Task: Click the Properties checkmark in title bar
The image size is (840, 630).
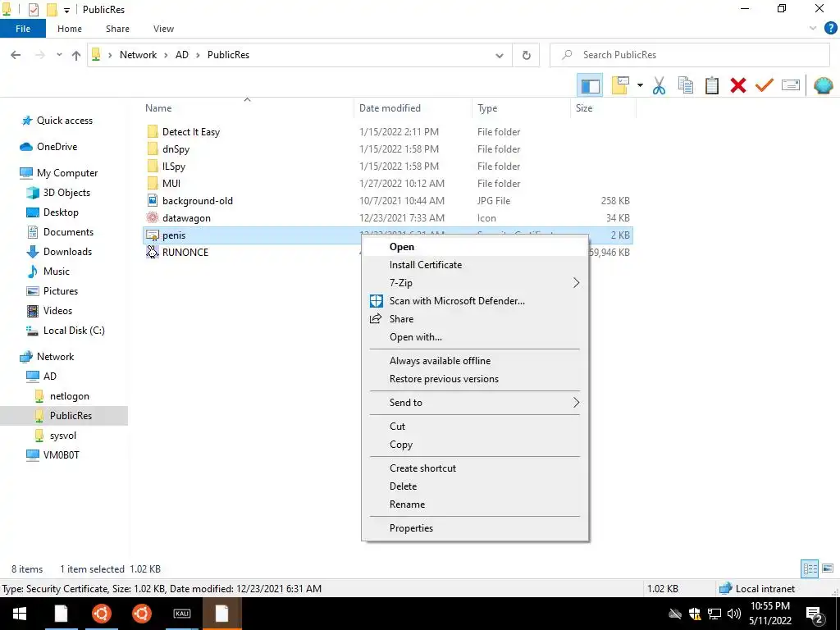Action: (x=33, y=10)
